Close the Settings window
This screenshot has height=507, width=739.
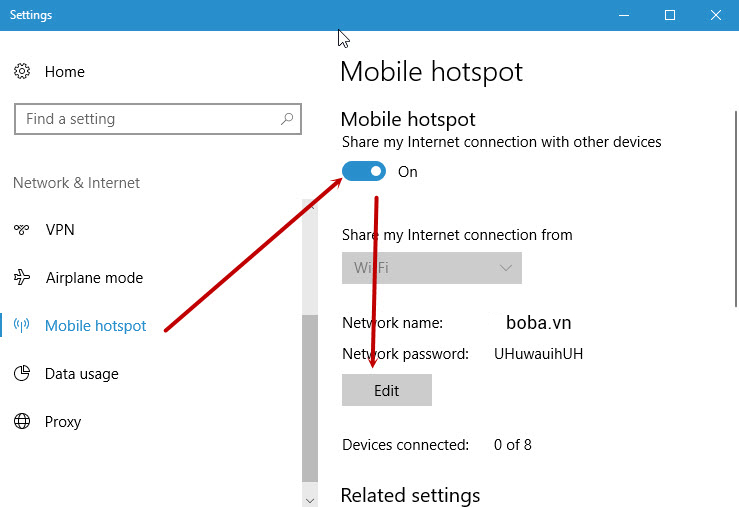(x=716, y=15)
